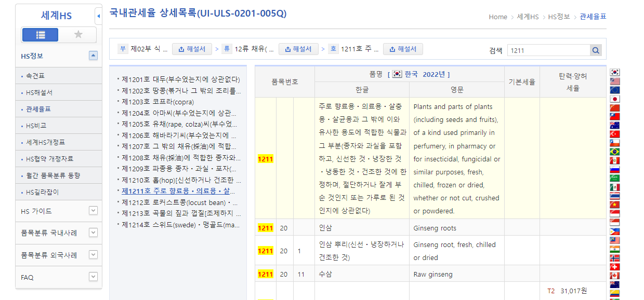Open 해설서 button for 12류
This screenshot has width=644, height=300.
[298, 49]
